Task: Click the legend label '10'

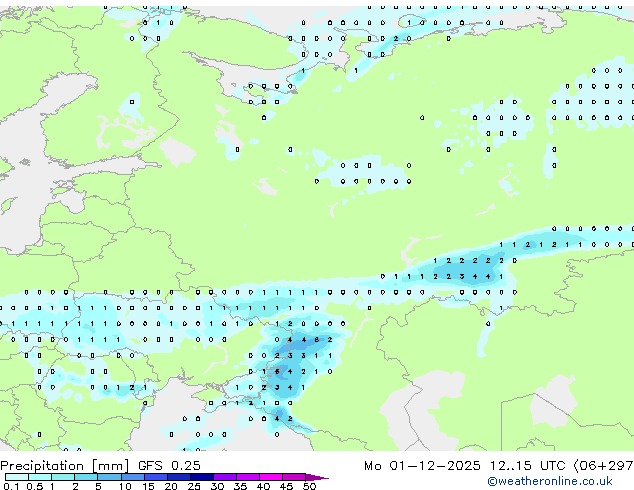Action: (x=125, y=486)
